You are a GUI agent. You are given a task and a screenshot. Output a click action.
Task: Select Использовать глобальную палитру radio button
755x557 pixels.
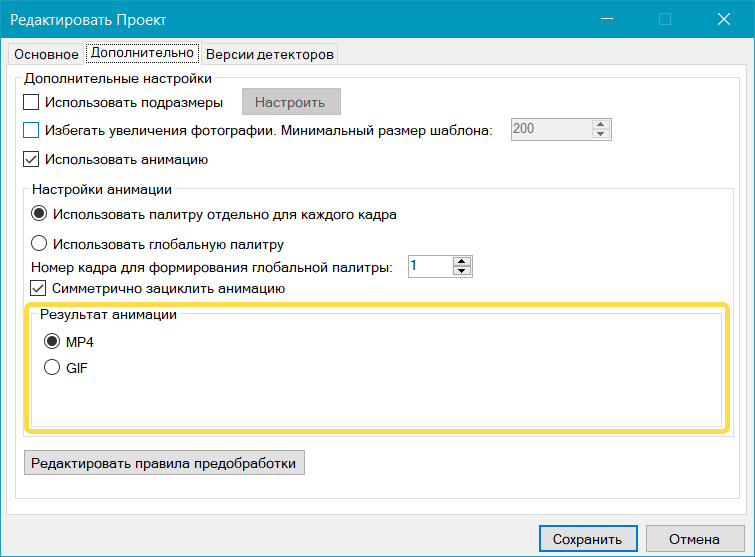tap(39, 243)
